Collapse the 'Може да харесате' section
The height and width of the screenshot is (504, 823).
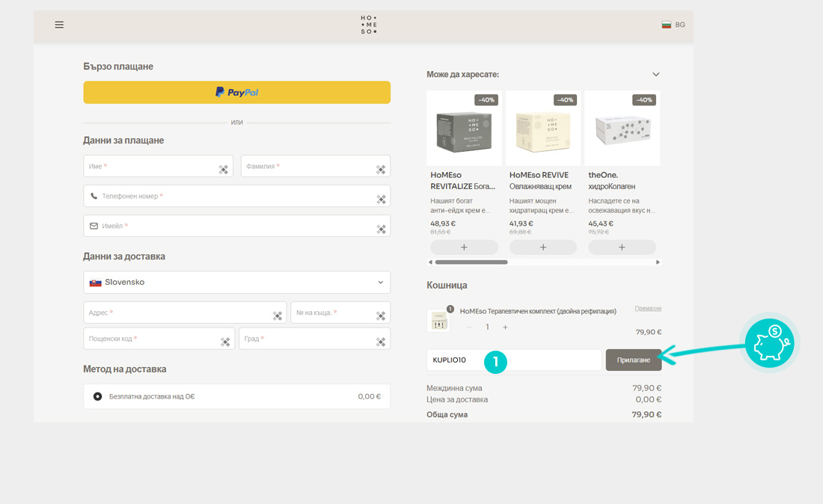pos(655,75)
